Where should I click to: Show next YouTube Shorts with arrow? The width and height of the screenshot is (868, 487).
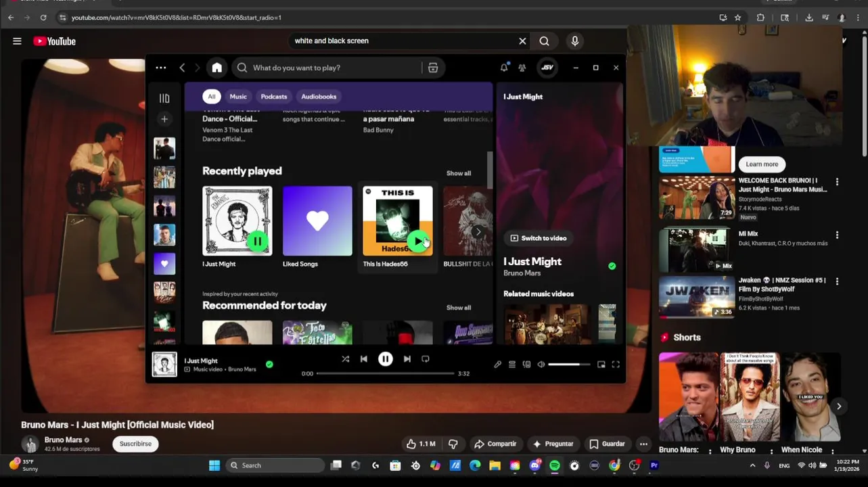838,407
